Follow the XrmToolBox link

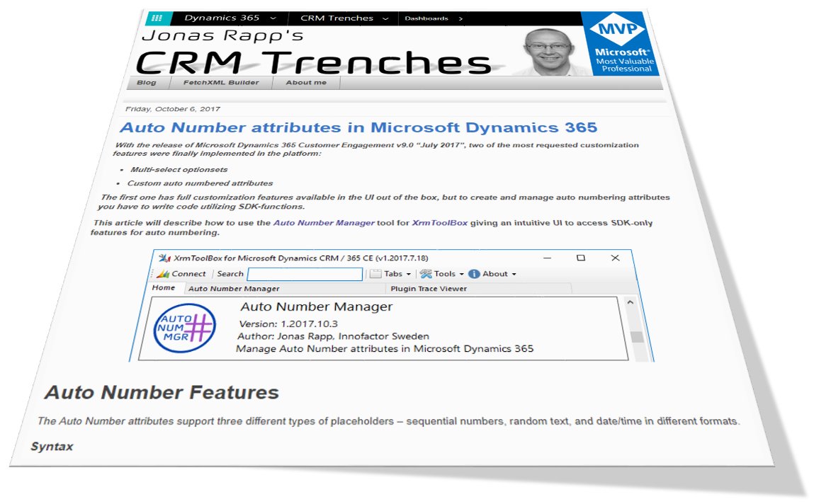coord(440,223)
